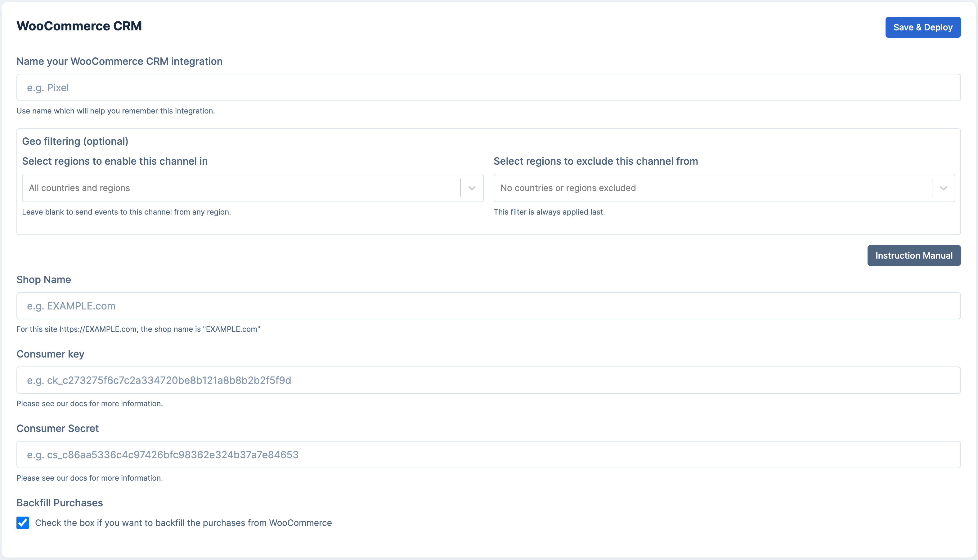Click the Name your WooCommerce CRM integration label
Viewport: 978px width, 560px height.
click(119, 61)
